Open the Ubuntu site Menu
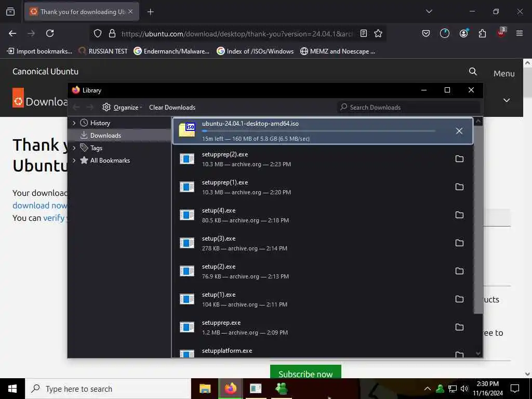This screenshot has width=532, height=399. [x=504, y=74]
